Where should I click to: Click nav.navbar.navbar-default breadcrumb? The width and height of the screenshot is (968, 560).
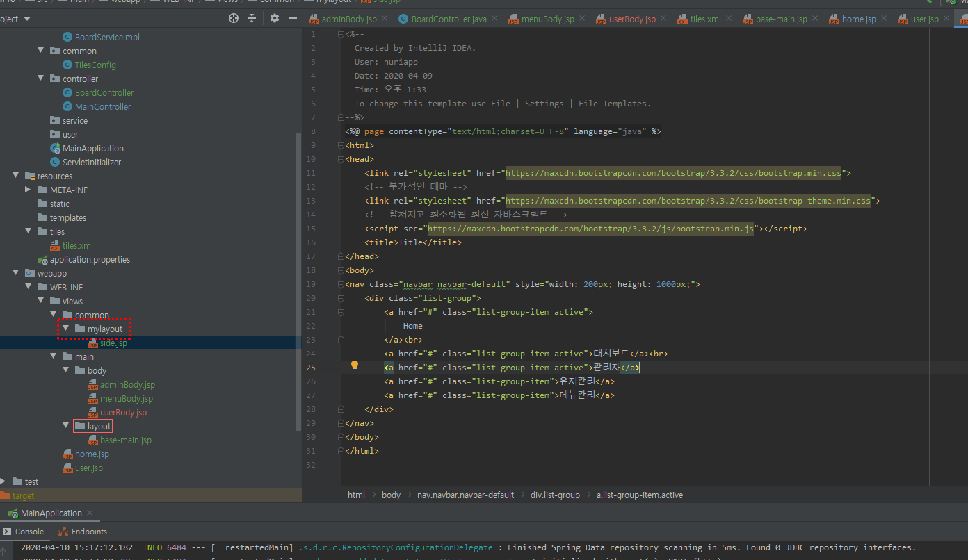465,495
